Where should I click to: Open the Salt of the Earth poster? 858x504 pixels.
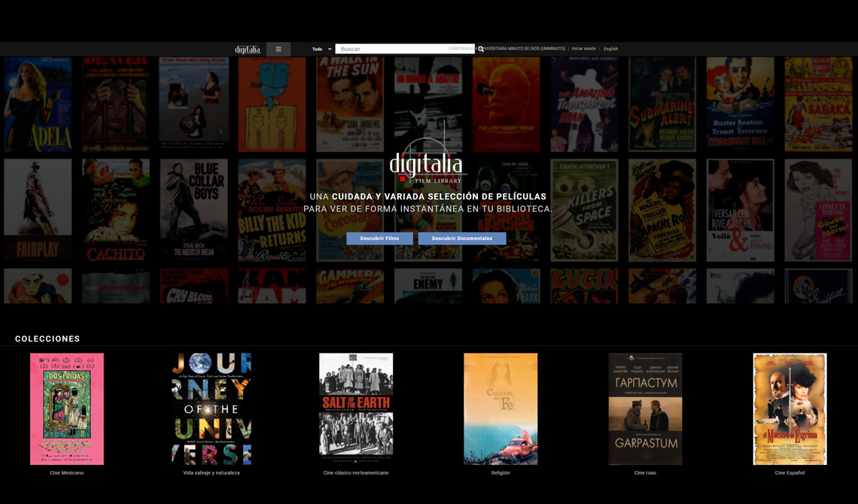356,409
